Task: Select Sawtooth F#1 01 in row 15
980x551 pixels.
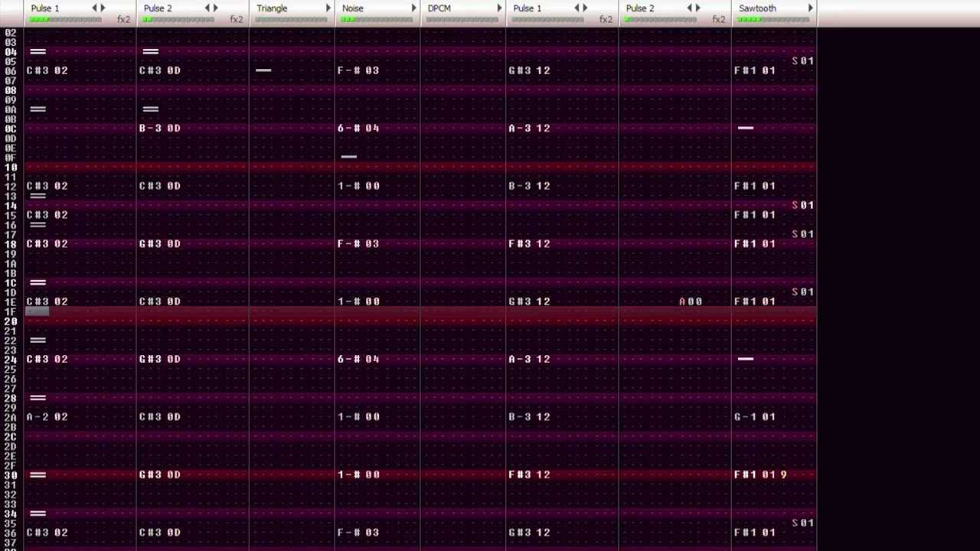Action: pyautogui.click(x=755, y=215)
